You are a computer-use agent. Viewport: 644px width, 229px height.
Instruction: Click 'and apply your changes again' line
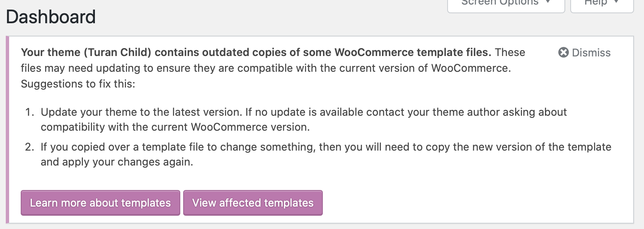tap(117, 162)
